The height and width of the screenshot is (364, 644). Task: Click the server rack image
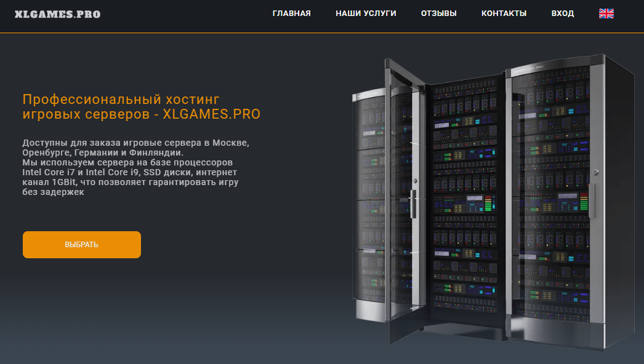click(x=493, y=202)
